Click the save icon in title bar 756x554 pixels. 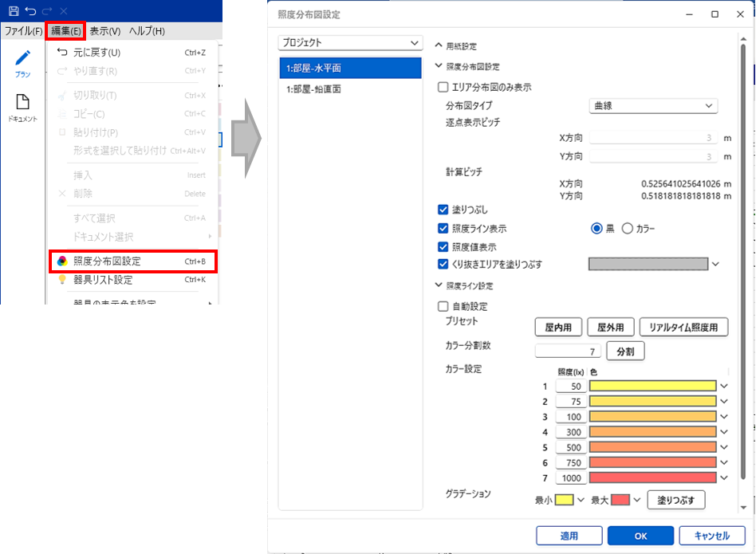(x=12, y=11)
